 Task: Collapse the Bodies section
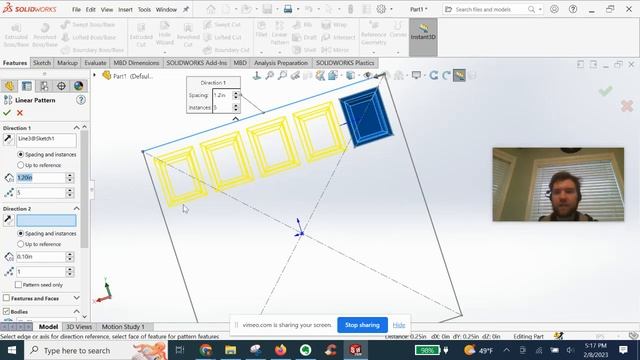coord(76,311)
